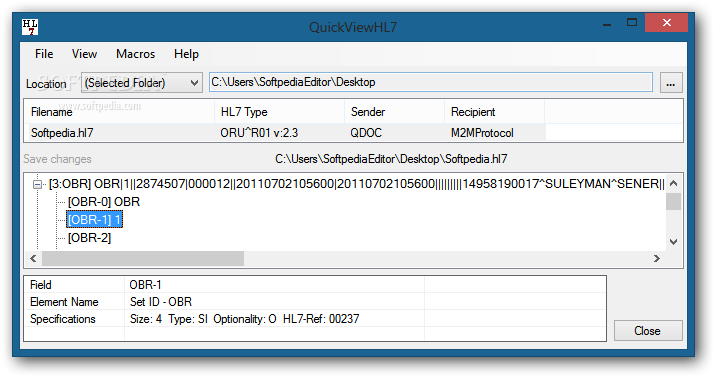Click the Save changes link

[x=57, y=159]
